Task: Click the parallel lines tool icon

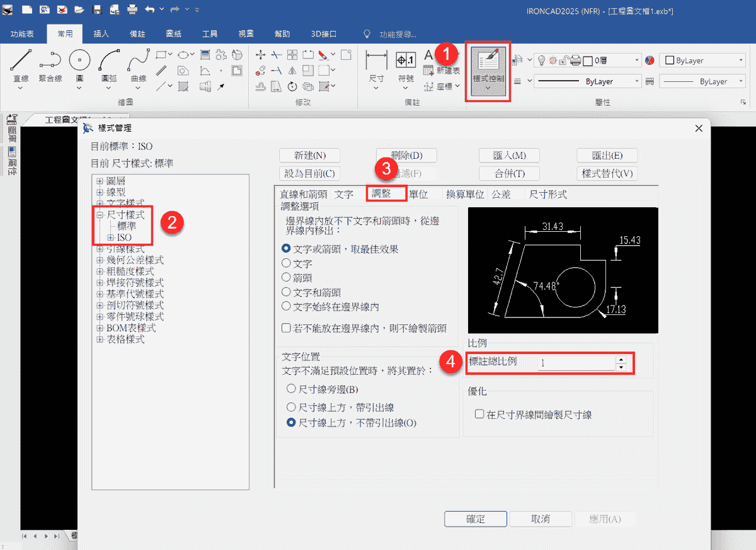Action: point(161,71)
